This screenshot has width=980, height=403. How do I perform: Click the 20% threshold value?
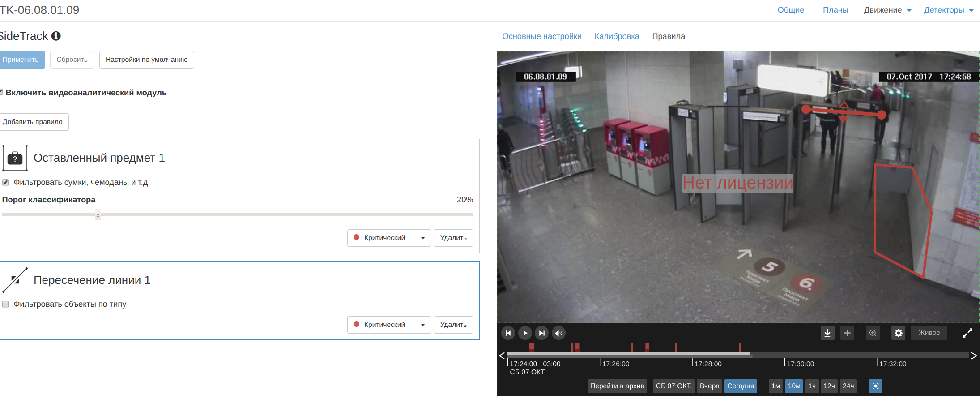point(465,200)
